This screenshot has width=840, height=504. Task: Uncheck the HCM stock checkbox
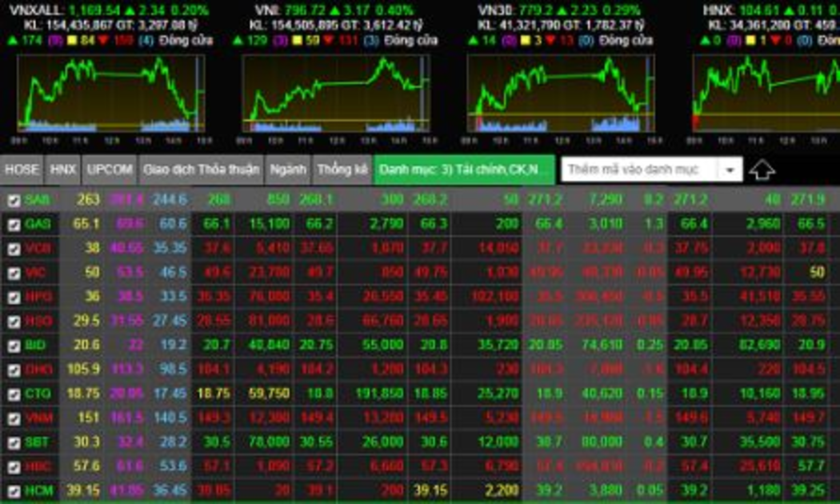[14, 491]
